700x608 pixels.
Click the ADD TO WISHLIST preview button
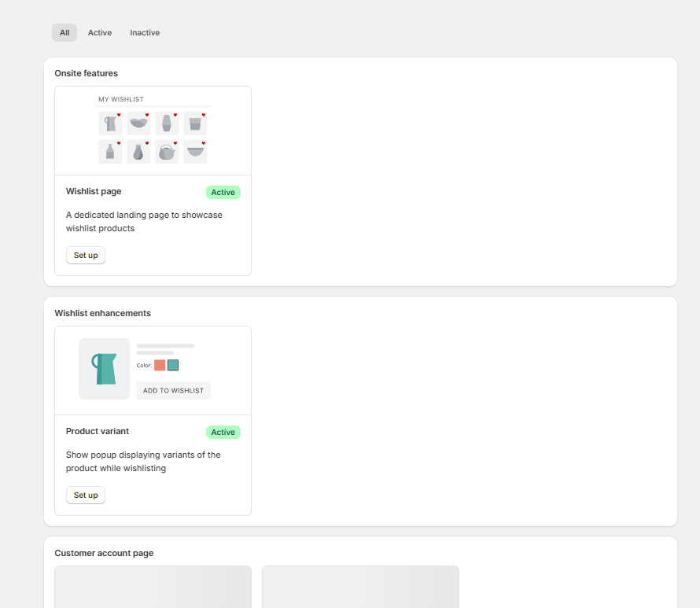174,391
